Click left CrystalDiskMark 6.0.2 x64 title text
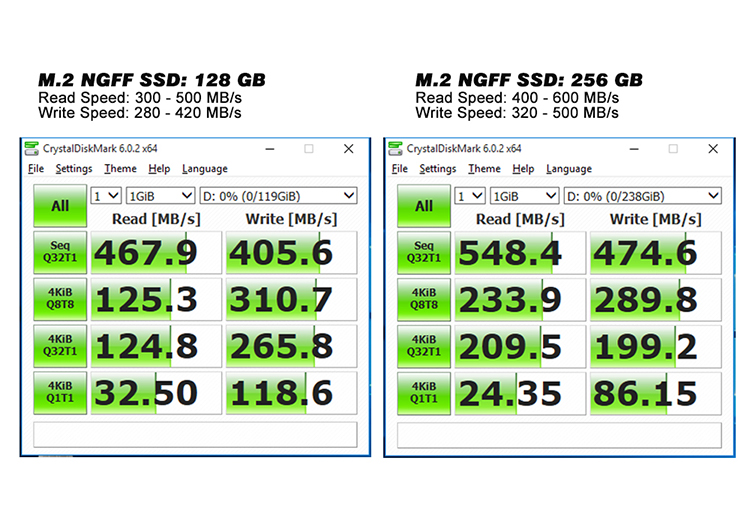750x527 pixels. 100,148
